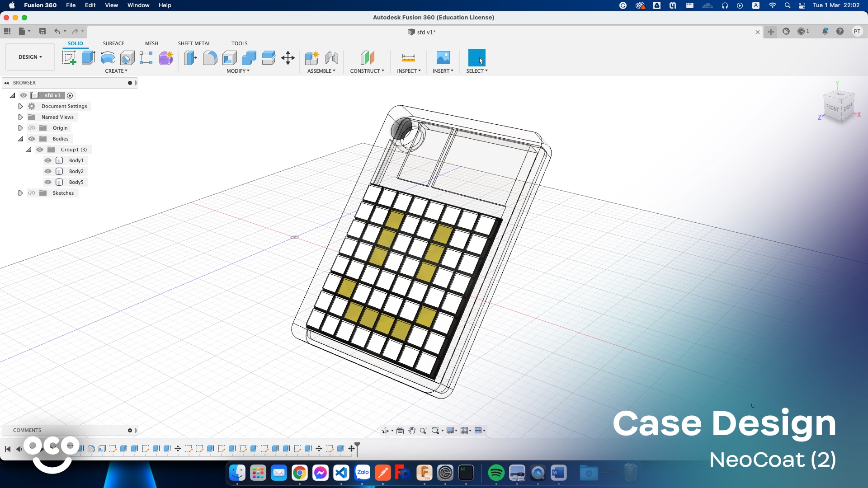Screen dimensions: 868x488
Task: Switch to the SHEET METAL tab
Action: coord(194,43)
